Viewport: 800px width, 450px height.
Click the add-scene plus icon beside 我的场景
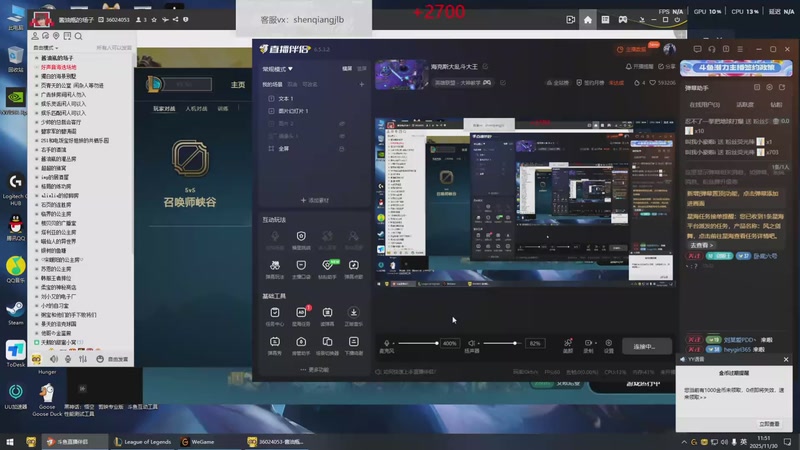coord(362,84)
